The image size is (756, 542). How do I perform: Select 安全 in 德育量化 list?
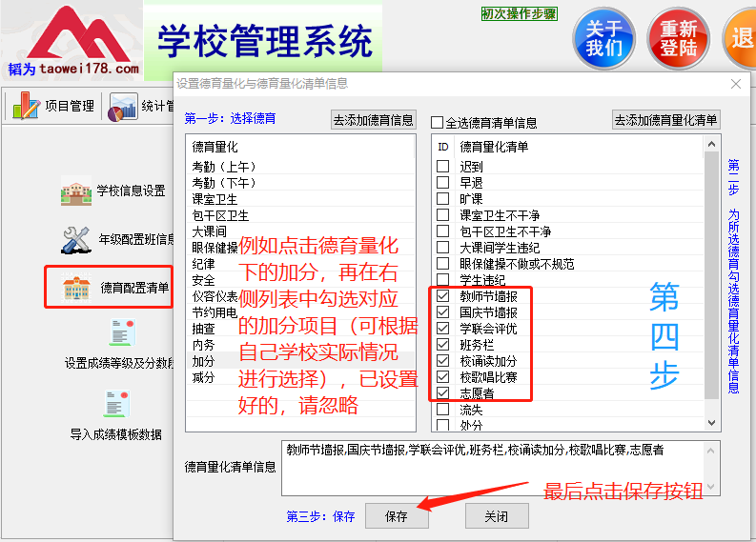tap(300, 280)
